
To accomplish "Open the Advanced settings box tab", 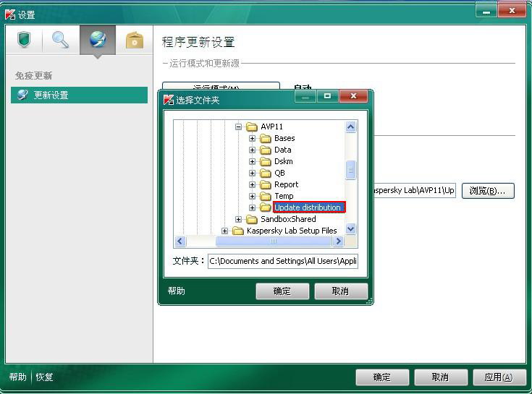I will pos(135,40).
